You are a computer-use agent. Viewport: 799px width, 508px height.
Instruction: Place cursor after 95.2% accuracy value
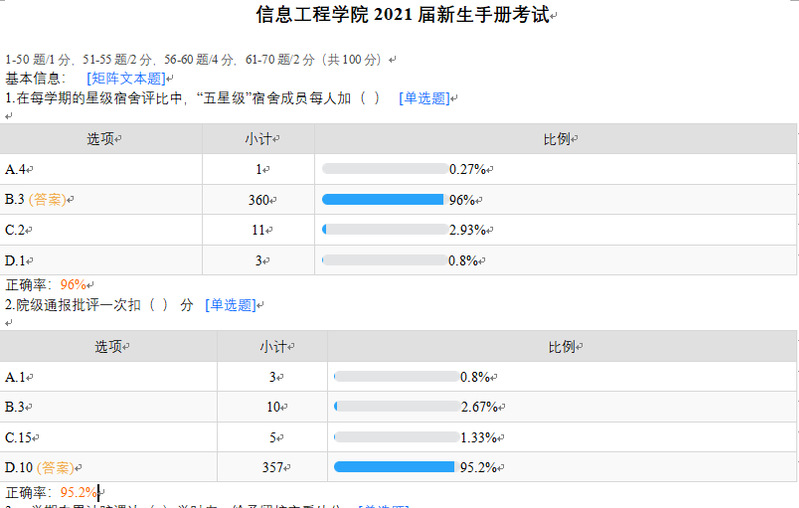tap(97, 492)
